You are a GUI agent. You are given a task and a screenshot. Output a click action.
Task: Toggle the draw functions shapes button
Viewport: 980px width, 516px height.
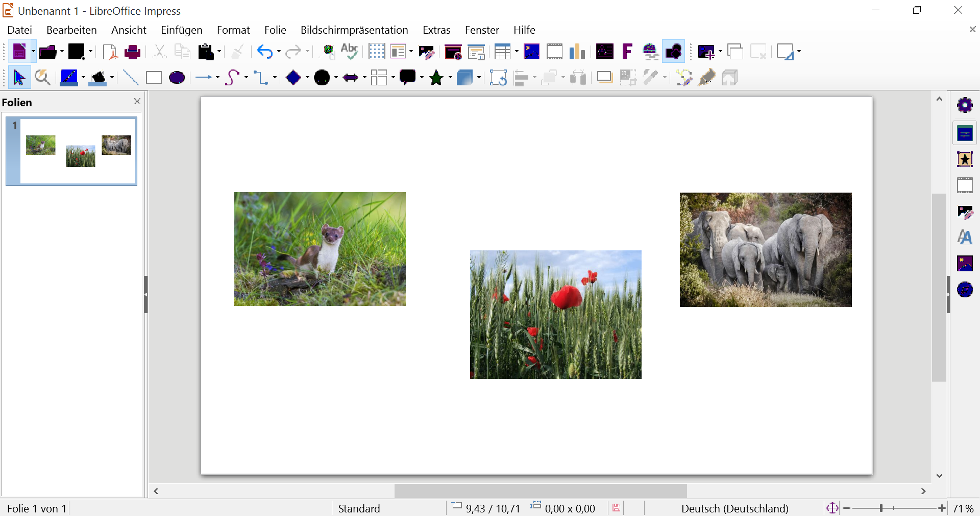click(x=673, y=52)
